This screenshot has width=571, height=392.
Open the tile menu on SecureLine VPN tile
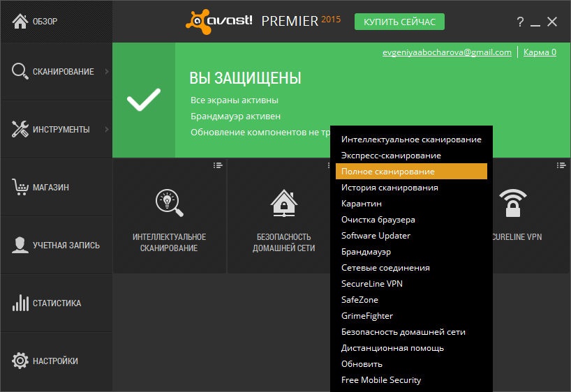[x=561, y=165]
